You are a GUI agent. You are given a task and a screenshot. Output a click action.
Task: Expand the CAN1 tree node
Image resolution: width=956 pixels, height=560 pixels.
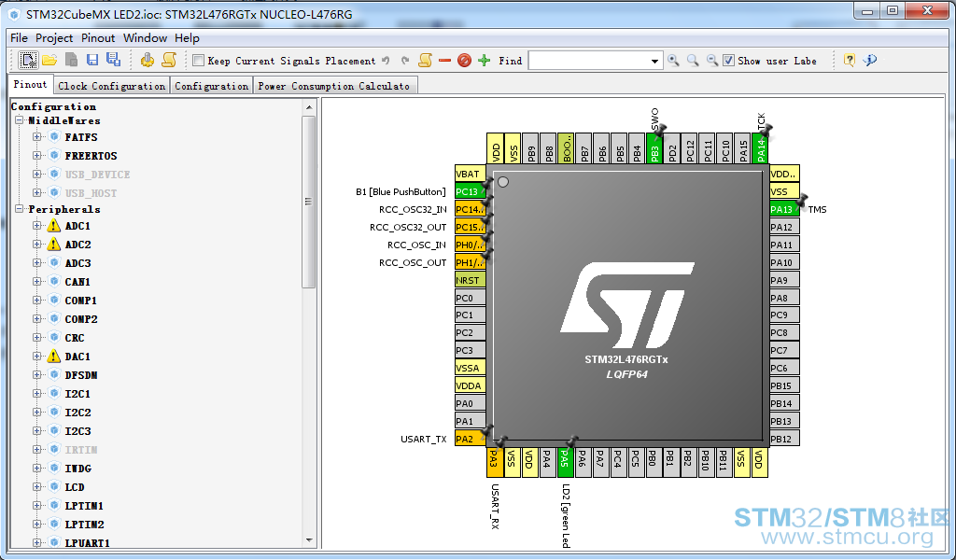tap(37, 282)
